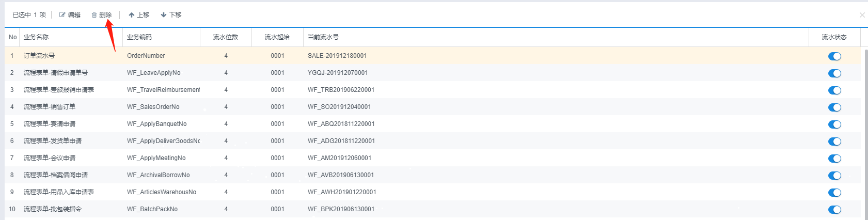Turn off switch for 会议申请 row
Viewport: 868px width, 220px height.
[x=834, y=159]
